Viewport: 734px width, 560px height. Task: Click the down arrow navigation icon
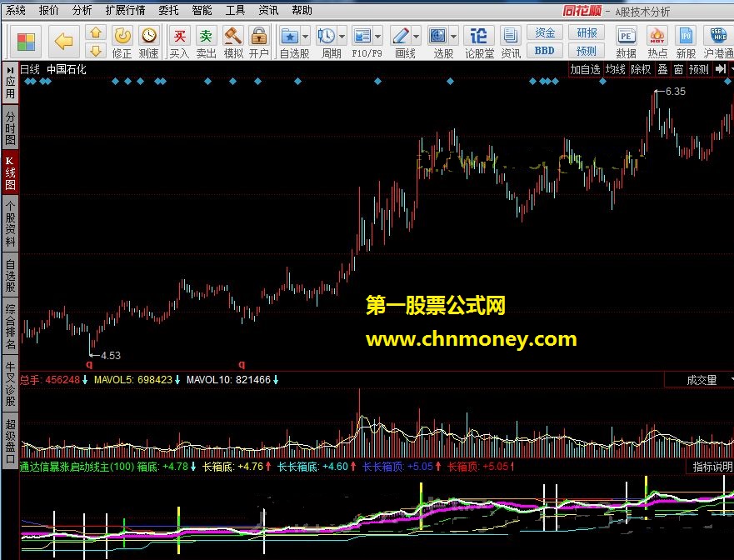click(96, 51)
